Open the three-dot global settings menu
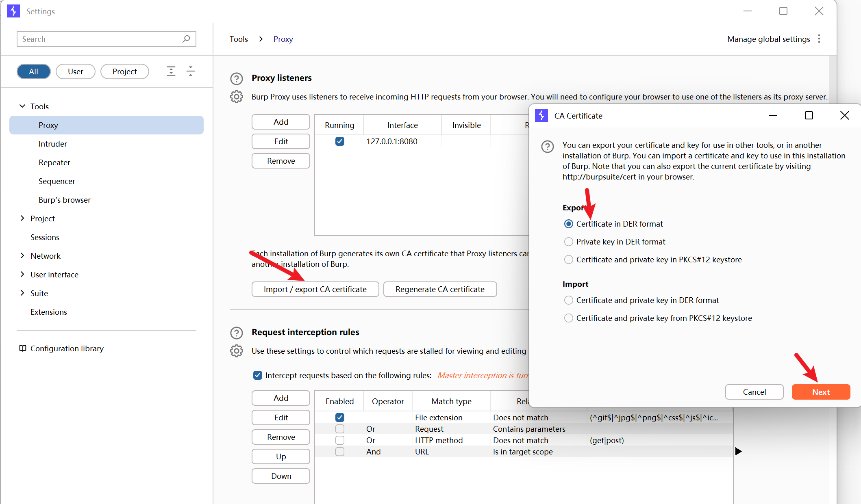Viewport: 861px width, 504px height. 819,39
